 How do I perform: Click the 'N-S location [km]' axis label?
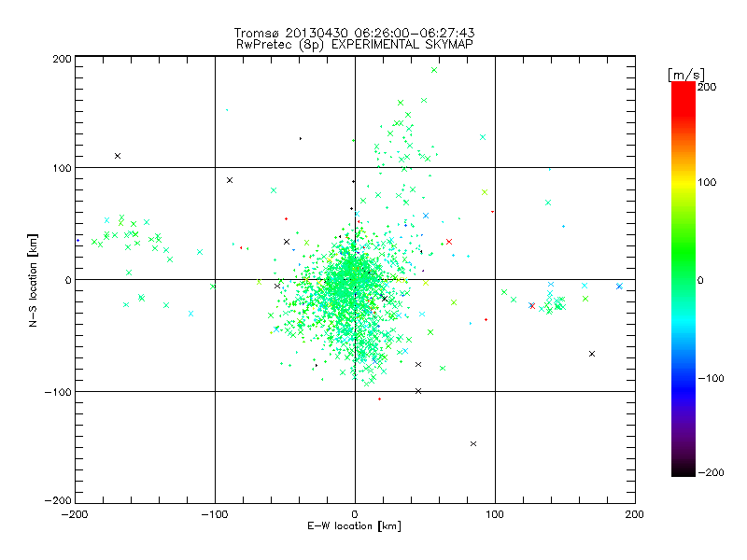[x=33, y=280]
